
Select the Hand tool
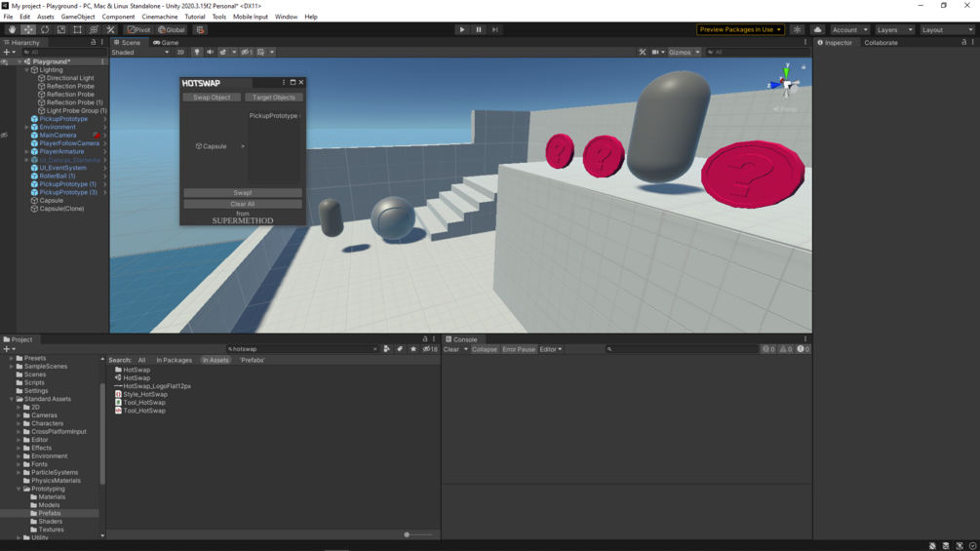pyautogui.click(x=12, y=29)
